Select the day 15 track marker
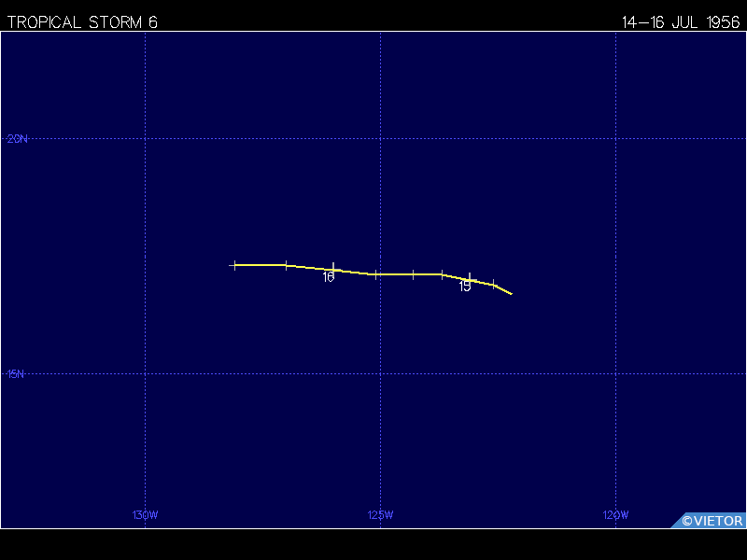747x560 pixels. click(x=470, y=279)
